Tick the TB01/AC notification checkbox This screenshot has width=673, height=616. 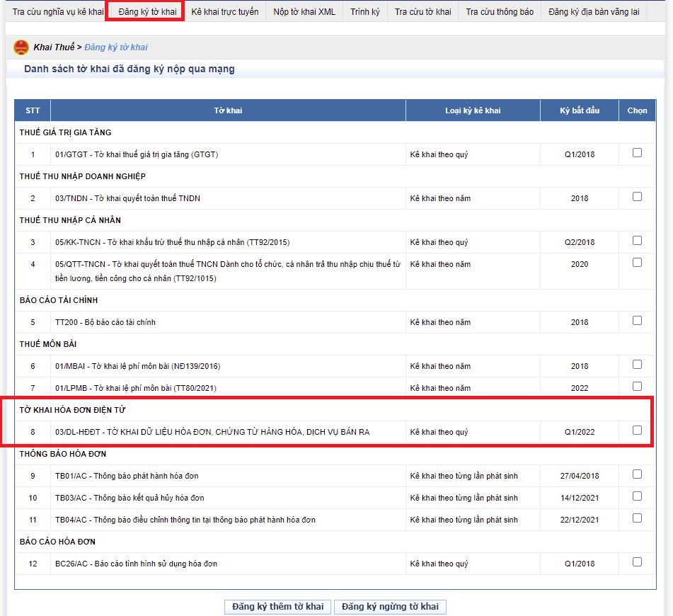tap(637, 474)
